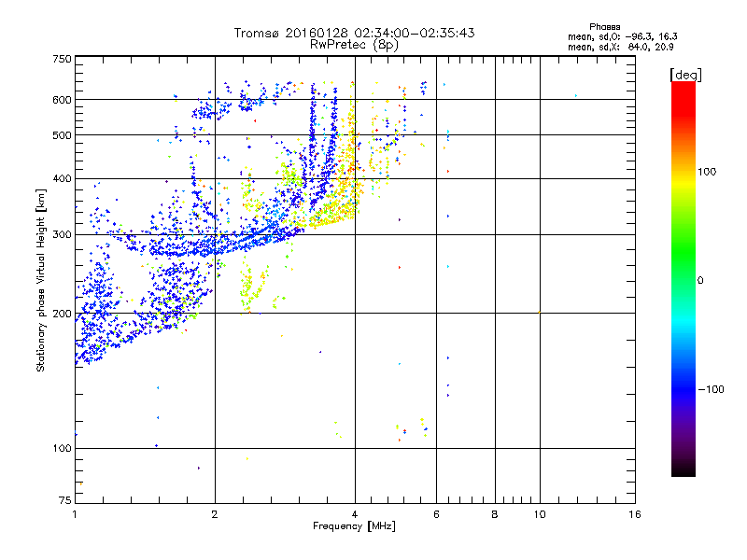Click the '[deg]' colorbar unit label
The image size is (747, 560).
(685, 75)
